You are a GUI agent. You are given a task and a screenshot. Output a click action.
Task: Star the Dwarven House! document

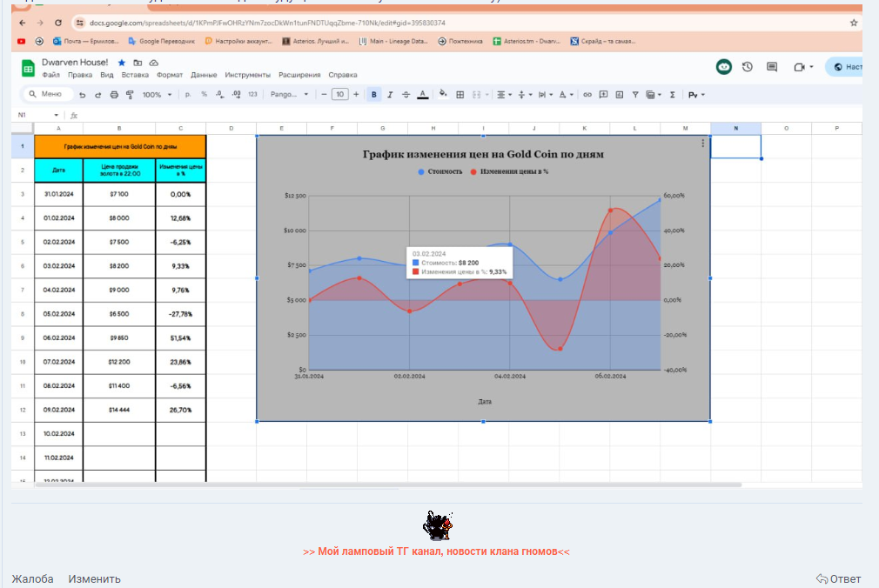tap(122, 63)
